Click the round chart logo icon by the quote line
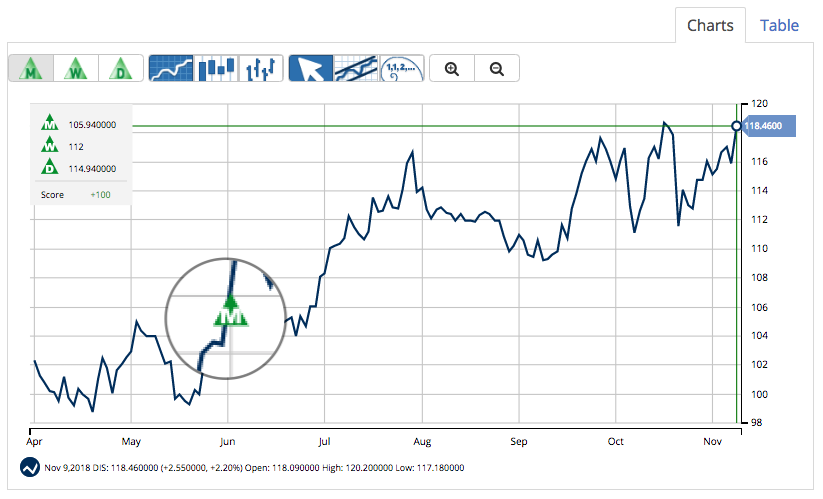Screen dimensions: 823x499 30,467
